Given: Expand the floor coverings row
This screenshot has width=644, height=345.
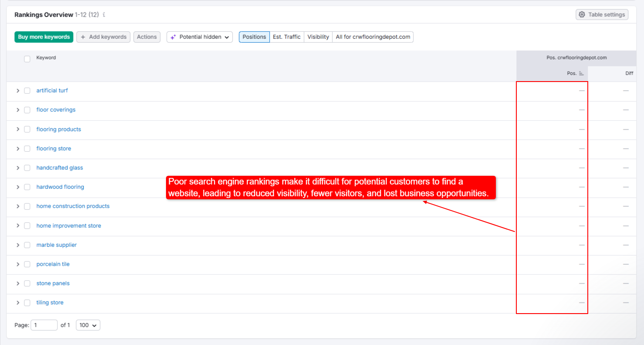Looking at the screenshot, I should 18,110.
